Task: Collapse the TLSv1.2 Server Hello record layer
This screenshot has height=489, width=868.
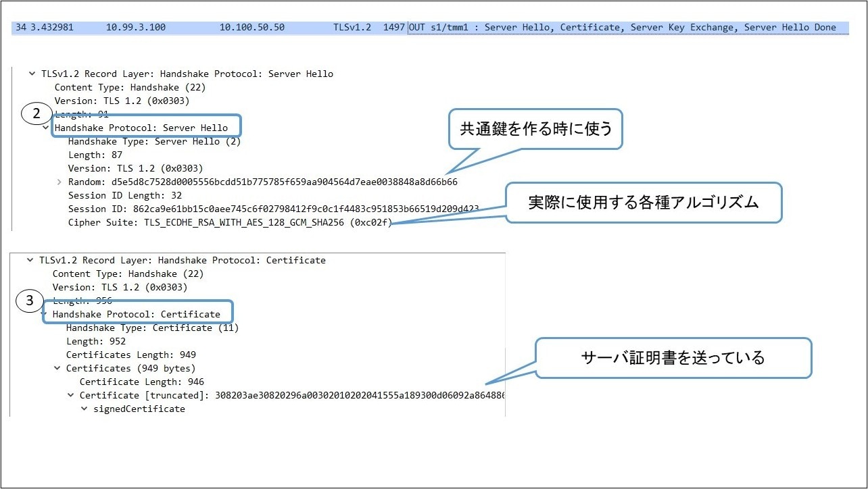Action: tap(32, 74)
